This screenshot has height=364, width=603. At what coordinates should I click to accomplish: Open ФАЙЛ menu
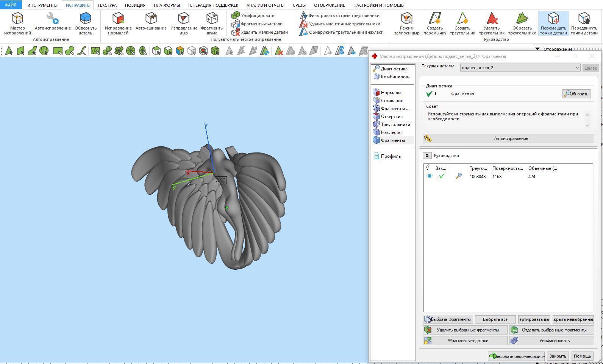point(11,5)
